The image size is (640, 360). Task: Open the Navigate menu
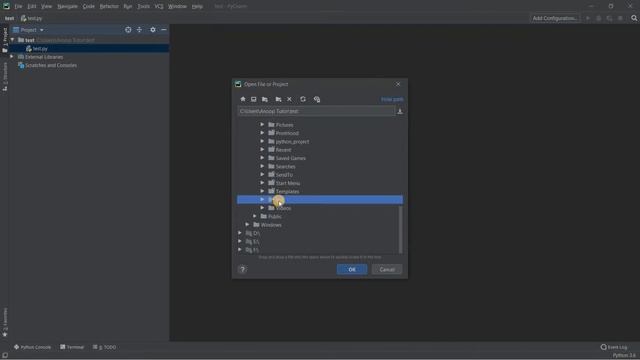[x=67, y=6]
